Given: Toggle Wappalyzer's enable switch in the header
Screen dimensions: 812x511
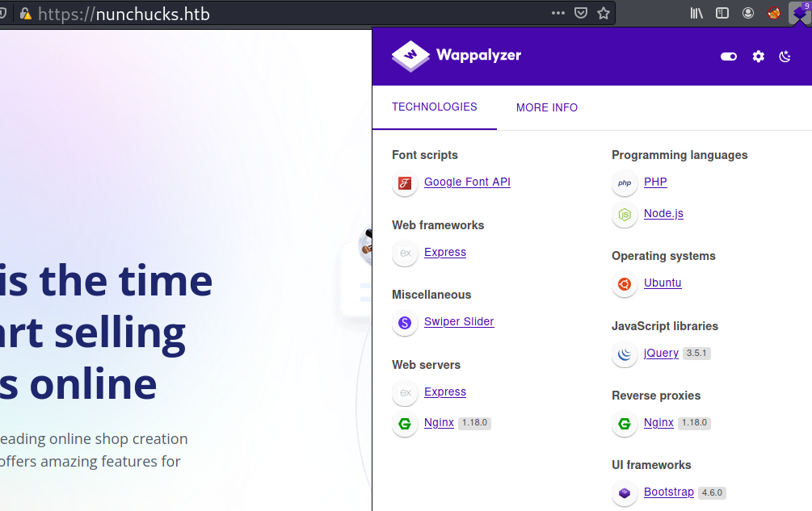Looking at the screenshot, I should [729, 57].
